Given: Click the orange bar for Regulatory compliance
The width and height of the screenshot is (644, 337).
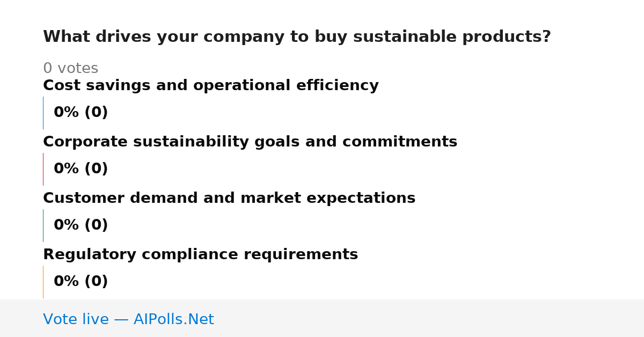Looking at the screenshot, I should coord(43,282).
